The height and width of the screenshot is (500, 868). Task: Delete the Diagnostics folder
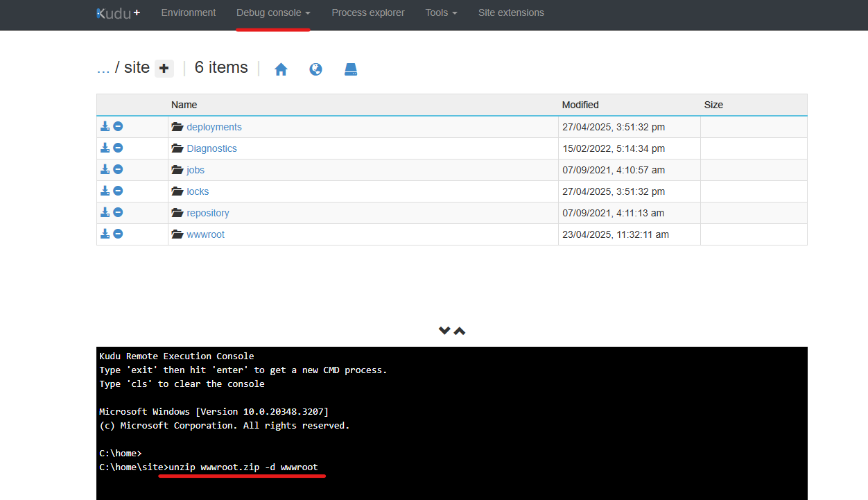(118, 148)
